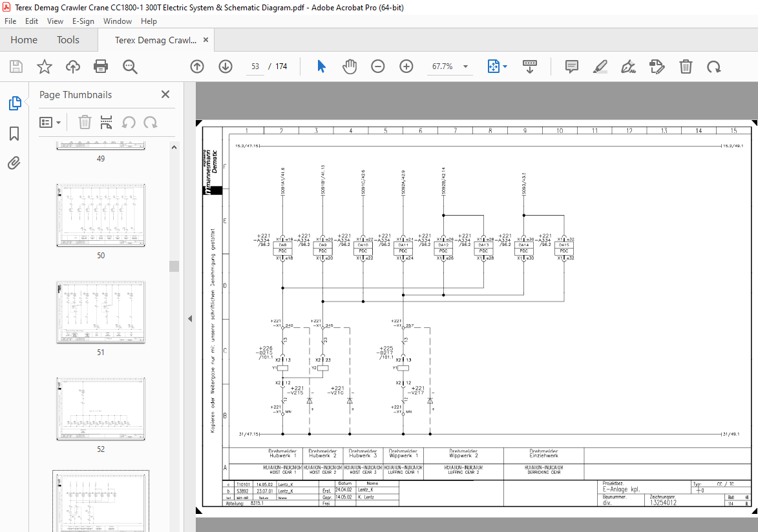Expand fit page options arrow
This screenshot has width=758, height=532.
click(x=505, y=66)
